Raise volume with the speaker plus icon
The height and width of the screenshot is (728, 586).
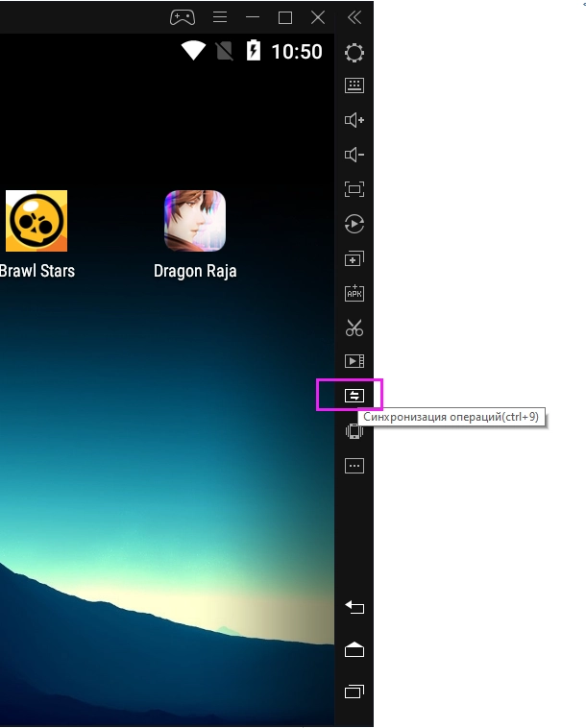coord(354,120)
